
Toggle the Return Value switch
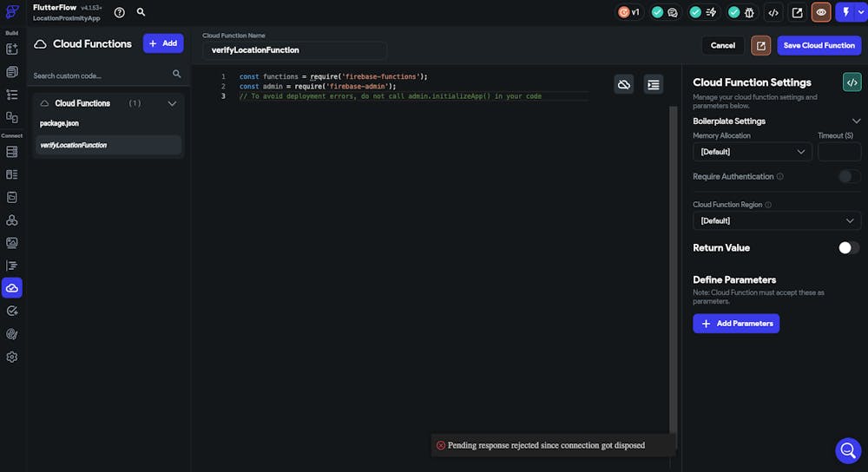tap(848, 248)
